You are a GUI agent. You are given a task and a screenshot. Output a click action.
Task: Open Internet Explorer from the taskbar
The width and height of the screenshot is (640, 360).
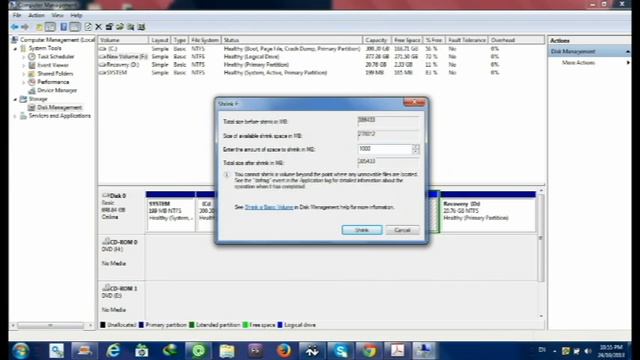click(113, 351)
